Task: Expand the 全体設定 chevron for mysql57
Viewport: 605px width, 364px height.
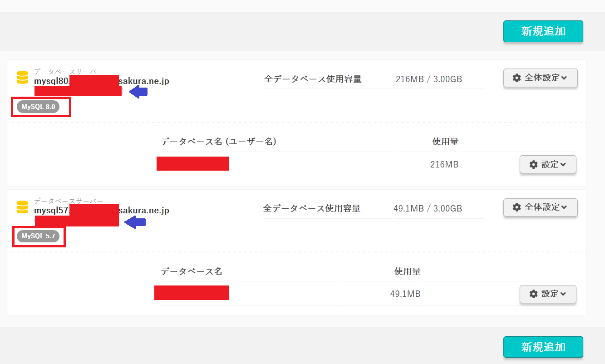Action: pyautogui.click(x=564, y=207)
